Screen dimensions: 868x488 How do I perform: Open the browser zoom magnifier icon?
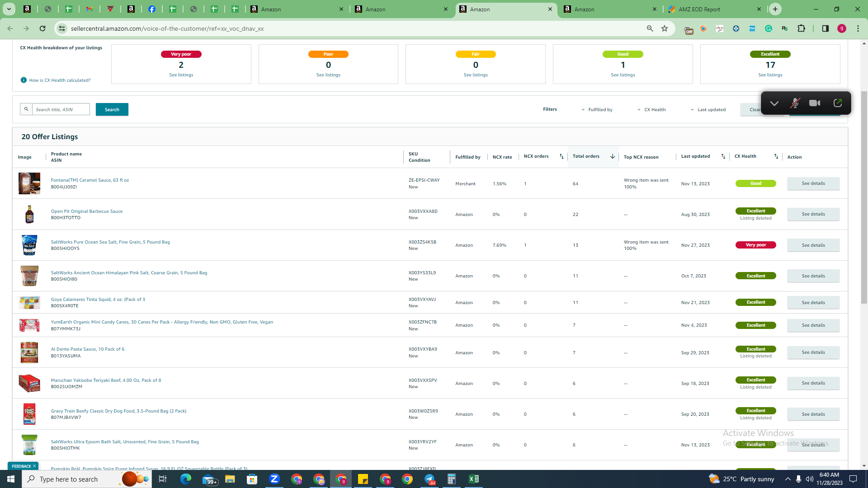point(650,28)
